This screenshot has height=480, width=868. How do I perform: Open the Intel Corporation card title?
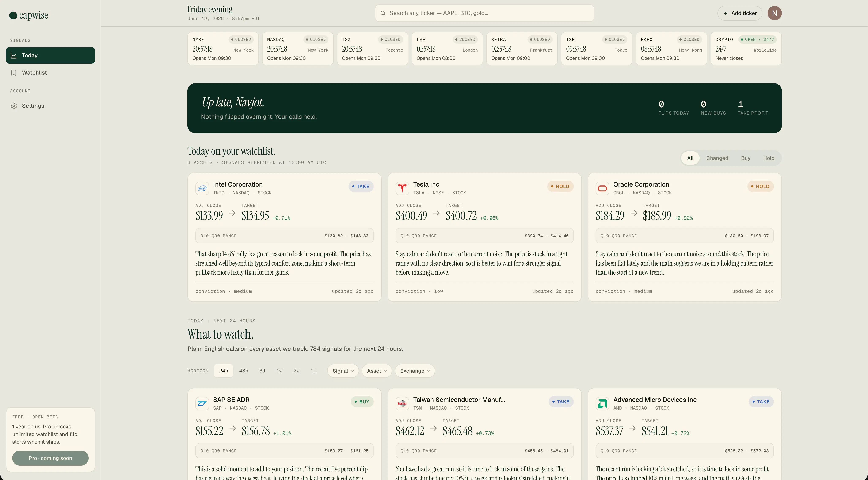point(237,184)
